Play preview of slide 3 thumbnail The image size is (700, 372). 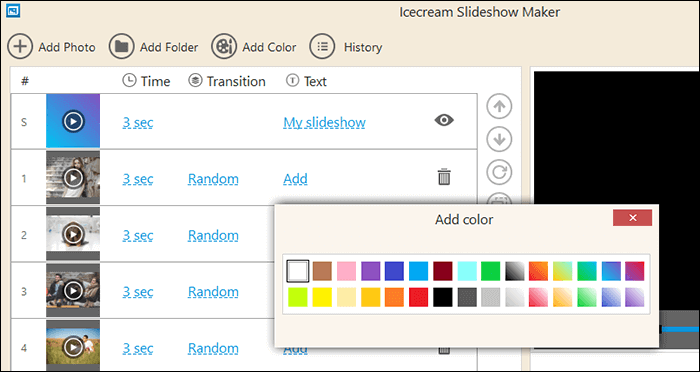click(73, 290)
